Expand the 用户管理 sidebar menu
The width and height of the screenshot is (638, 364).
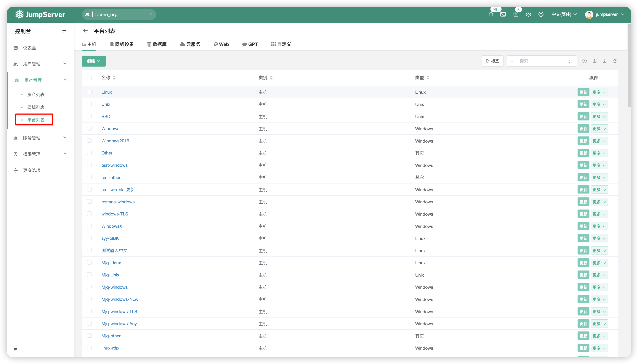40,64
